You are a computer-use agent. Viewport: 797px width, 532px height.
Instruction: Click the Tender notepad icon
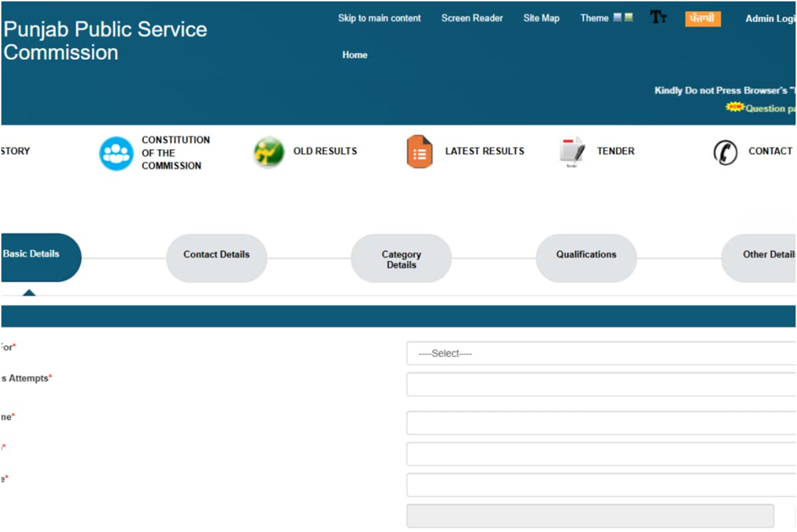[572, 152]
